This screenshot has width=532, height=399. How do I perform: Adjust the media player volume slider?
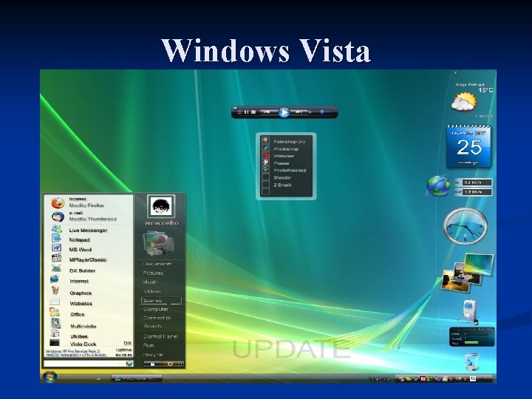[x=321, y=112]
